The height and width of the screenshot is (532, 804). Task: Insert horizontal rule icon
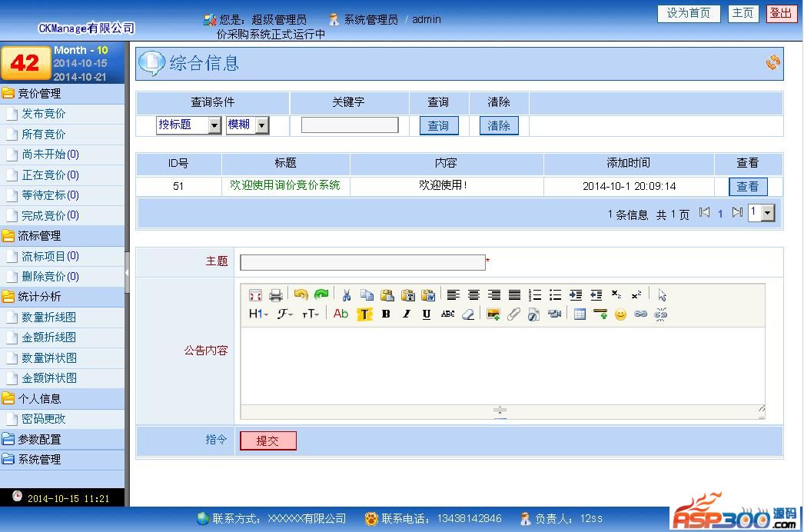tap(600, 314)
